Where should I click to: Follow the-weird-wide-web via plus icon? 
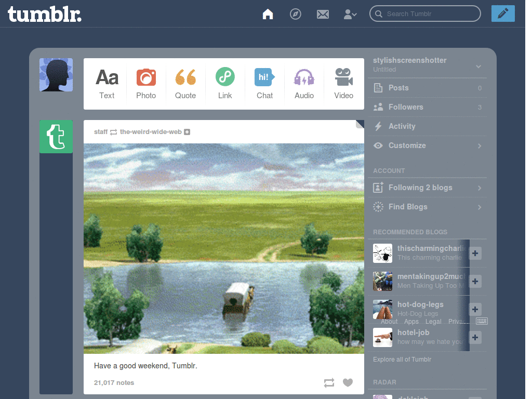pyautogui.click(x=187, y=132)
